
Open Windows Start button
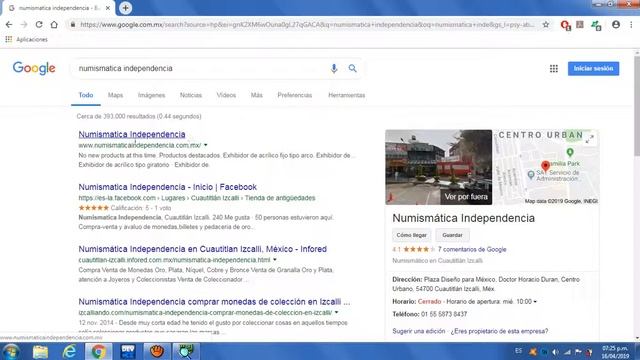(11, 351)
